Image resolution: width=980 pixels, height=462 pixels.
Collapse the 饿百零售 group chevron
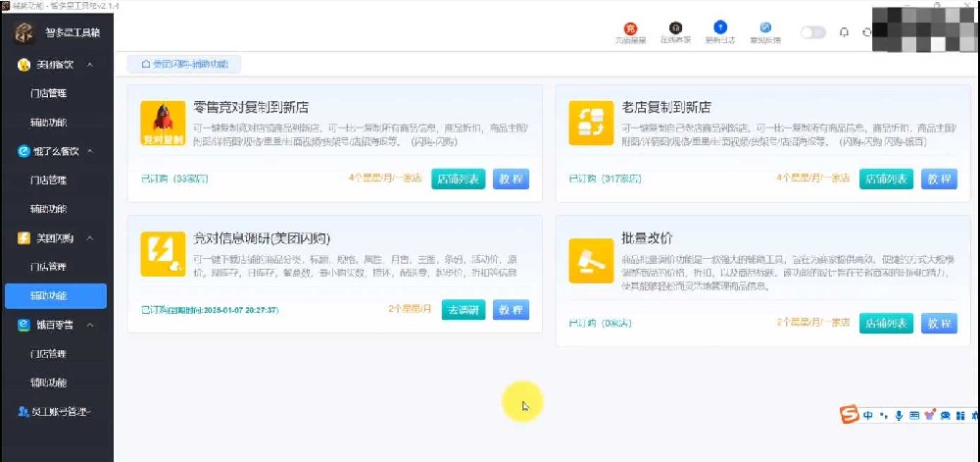(90, 325)
